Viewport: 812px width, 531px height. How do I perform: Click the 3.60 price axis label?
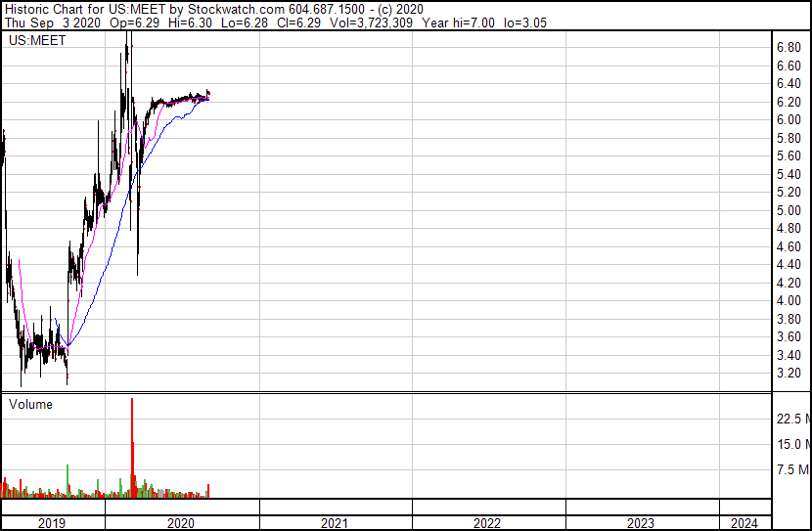tap(789, 337)
